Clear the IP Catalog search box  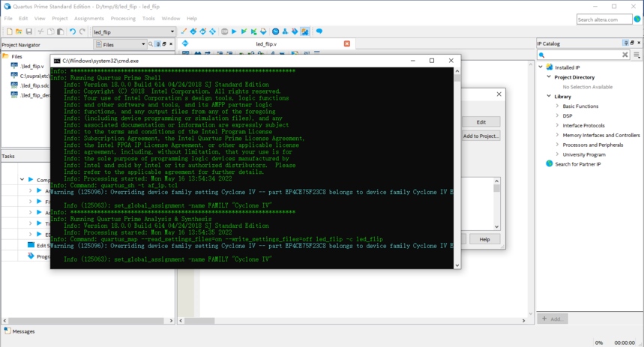point(625,55)
